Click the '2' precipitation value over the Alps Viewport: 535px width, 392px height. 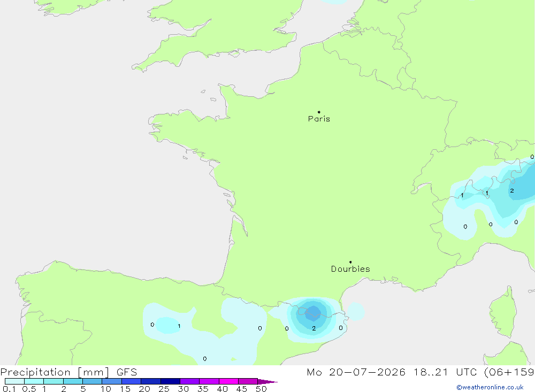[512, 191]
